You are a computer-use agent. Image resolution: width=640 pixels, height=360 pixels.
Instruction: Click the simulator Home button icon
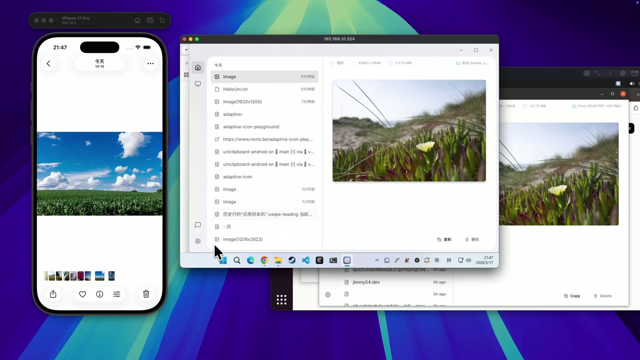point(138,20)
